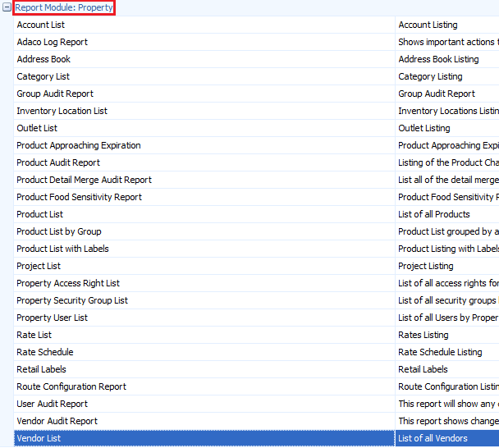The width and height of the screenshot is (499, 448).
Task: Choose the Property Access Right List
Action: coord(68,283)
